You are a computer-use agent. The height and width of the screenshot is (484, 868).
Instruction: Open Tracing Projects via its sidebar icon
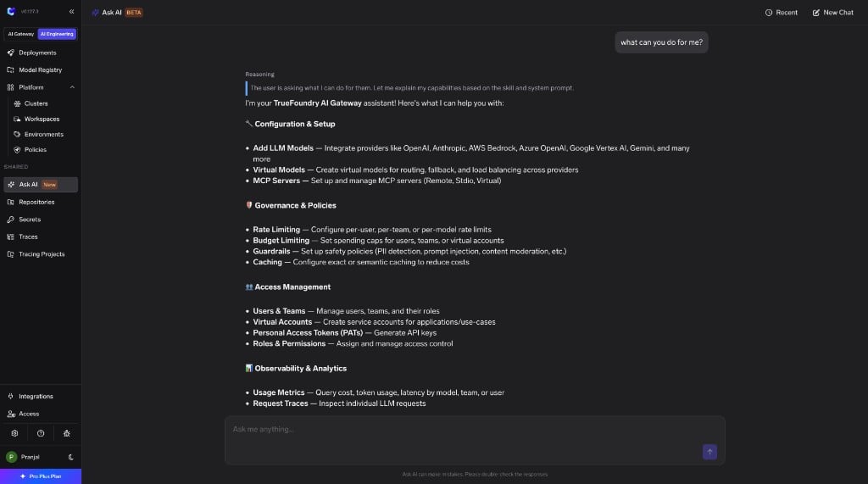[x=10, y=254]
